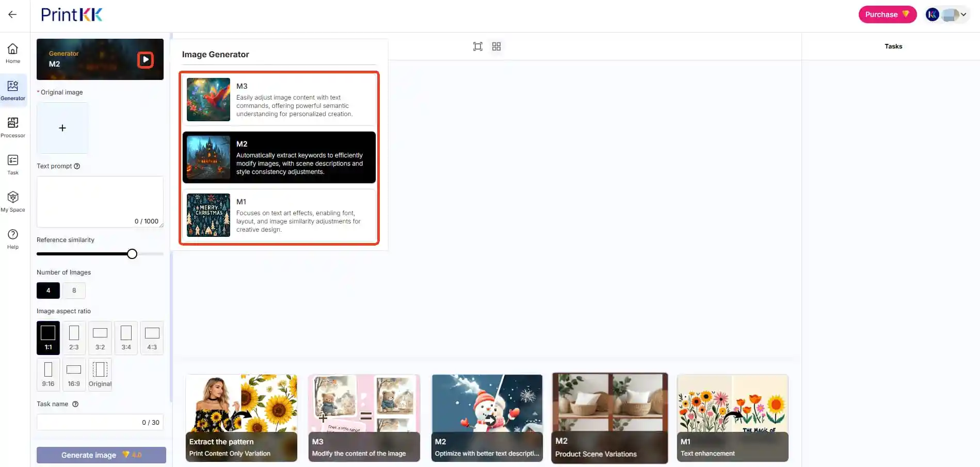This screenshot has width=980, height=467.
Task: Adjust the Reference similarity slider handle
Action: point(132,254)
